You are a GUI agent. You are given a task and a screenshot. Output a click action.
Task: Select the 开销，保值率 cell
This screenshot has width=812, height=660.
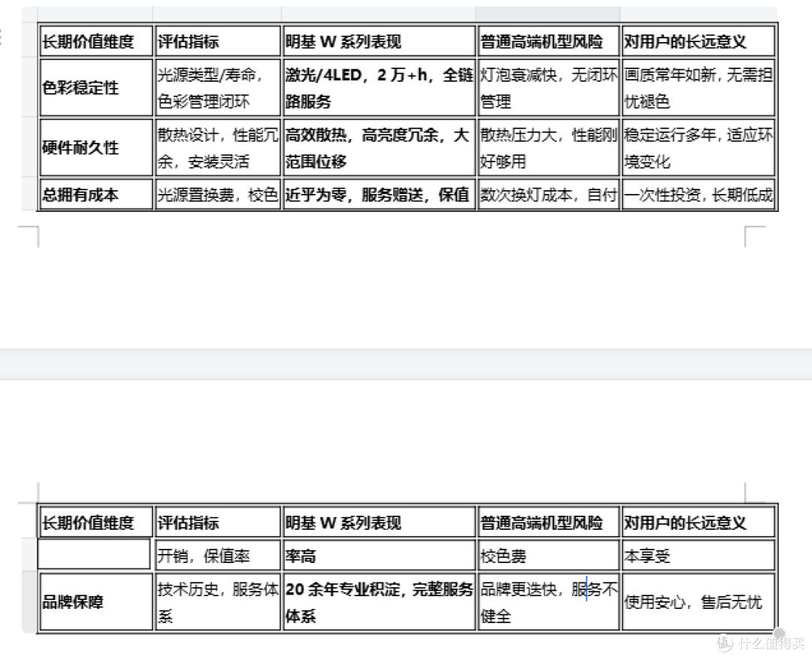point(217,556)
